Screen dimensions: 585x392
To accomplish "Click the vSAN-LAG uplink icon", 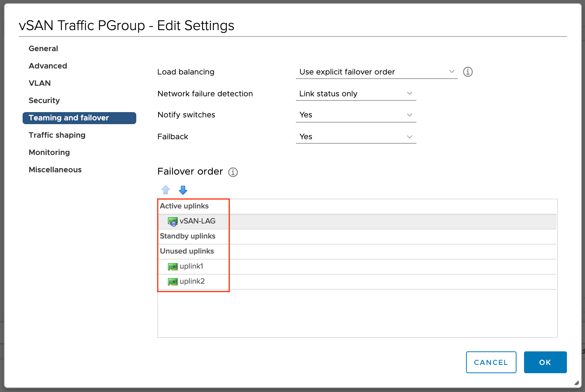I will tap(172, 222).
